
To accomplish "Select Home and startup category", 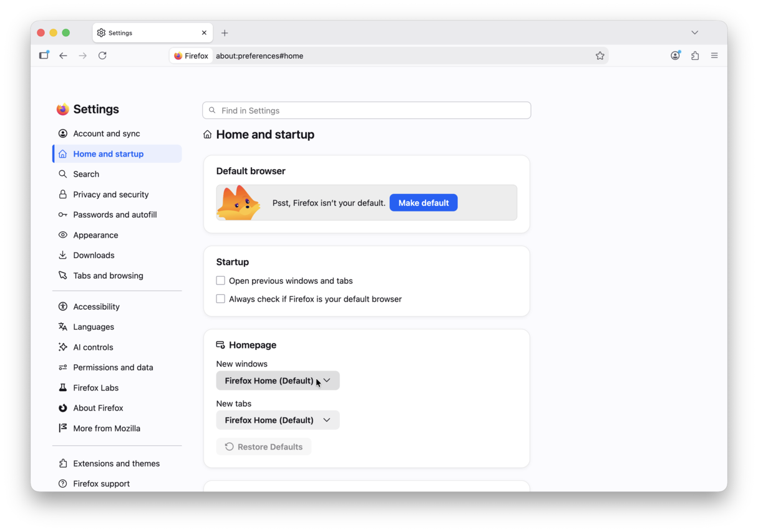I will pos(117,154).
